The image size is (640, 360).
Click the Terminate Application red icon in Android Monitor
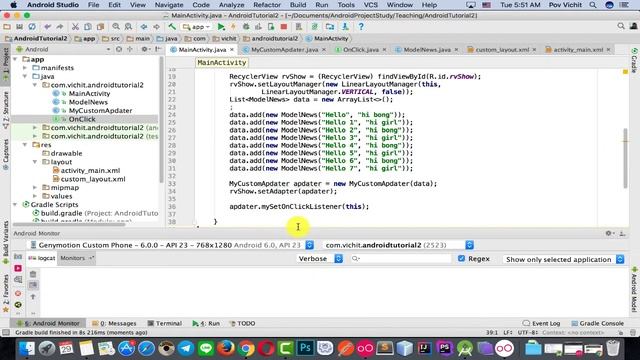coord(18,293)
